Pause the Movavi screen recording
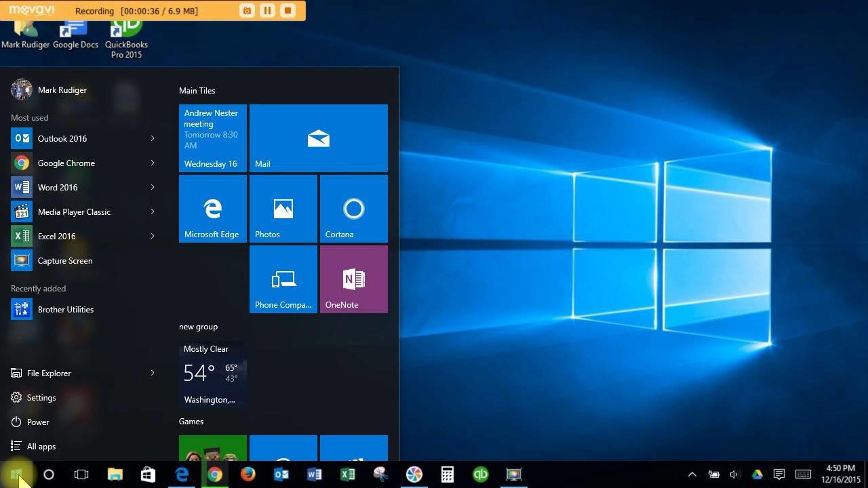This screenshot has height=488, width=868. click(x=267, y=10)
